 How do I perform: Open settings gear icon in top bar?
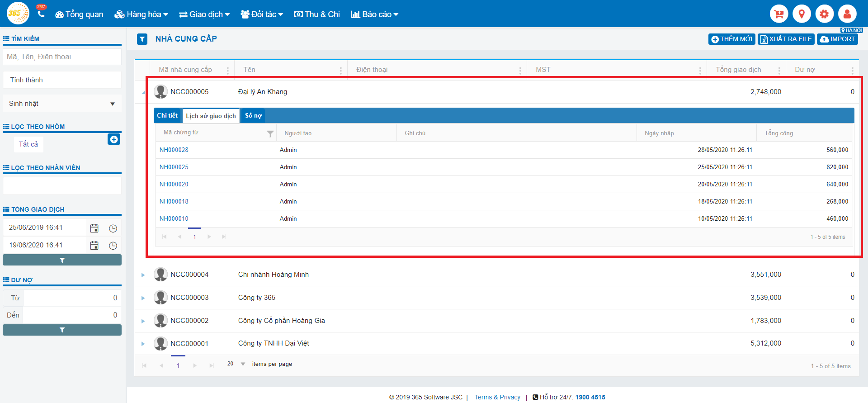[x=824, y=14]
